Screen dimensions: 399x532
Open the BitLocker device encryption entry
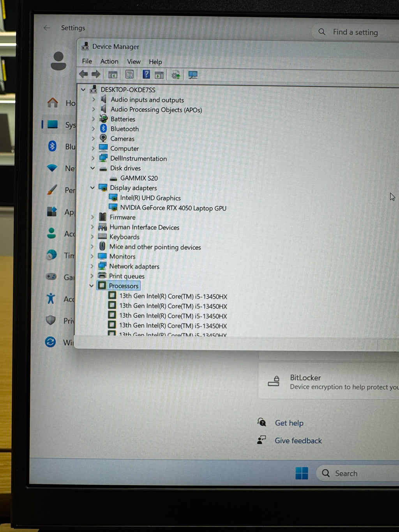coord(329,382)
